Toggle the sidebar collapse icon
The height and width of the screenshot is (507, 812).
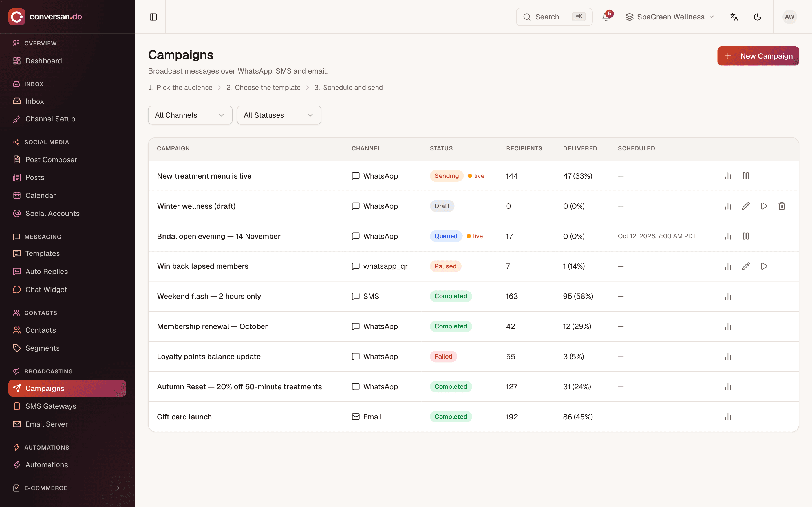(153, 17)
